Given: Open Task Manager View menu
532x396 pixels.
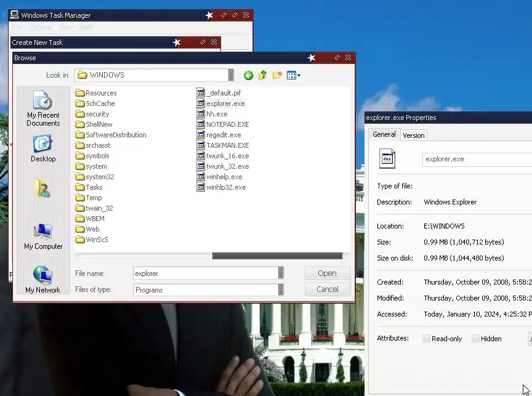Looking at the screenshot, I should click(66, 27).
